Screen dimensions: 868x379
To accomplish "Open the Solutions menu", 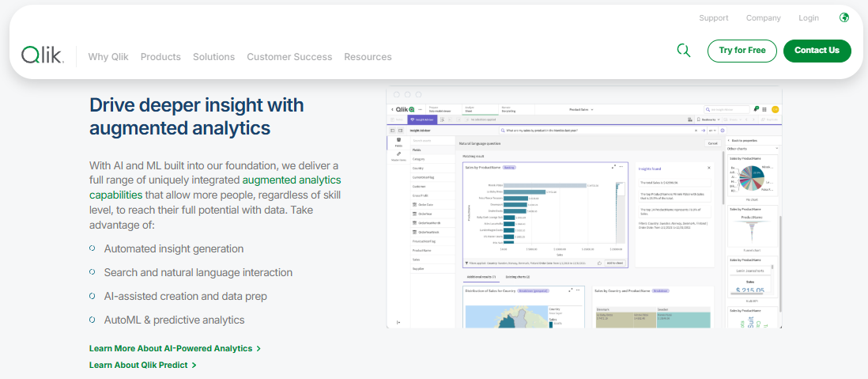I will 213,56.
